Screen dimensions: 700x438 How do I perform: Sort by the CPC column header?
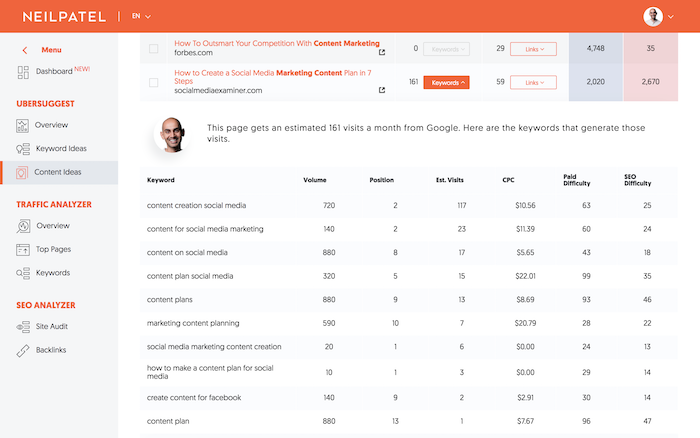click(508, 180)
